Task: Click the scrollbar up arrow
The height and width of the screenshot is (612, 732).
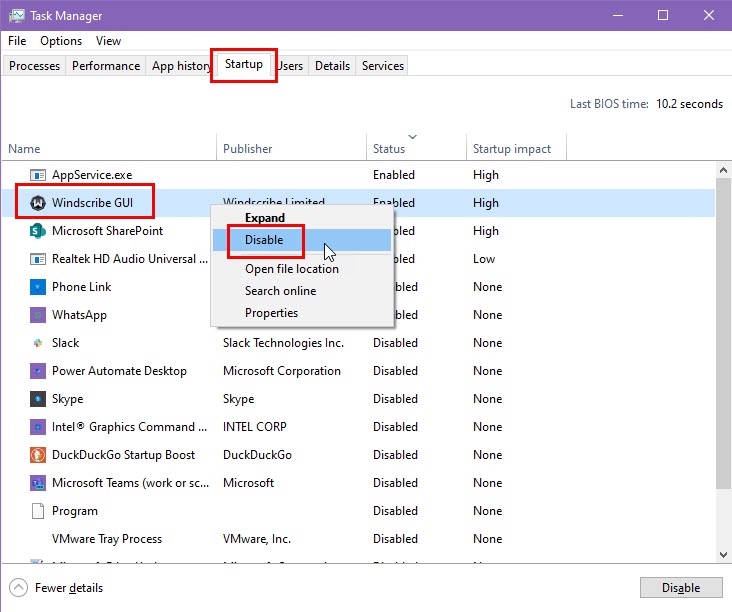Action: coord(723,170)
